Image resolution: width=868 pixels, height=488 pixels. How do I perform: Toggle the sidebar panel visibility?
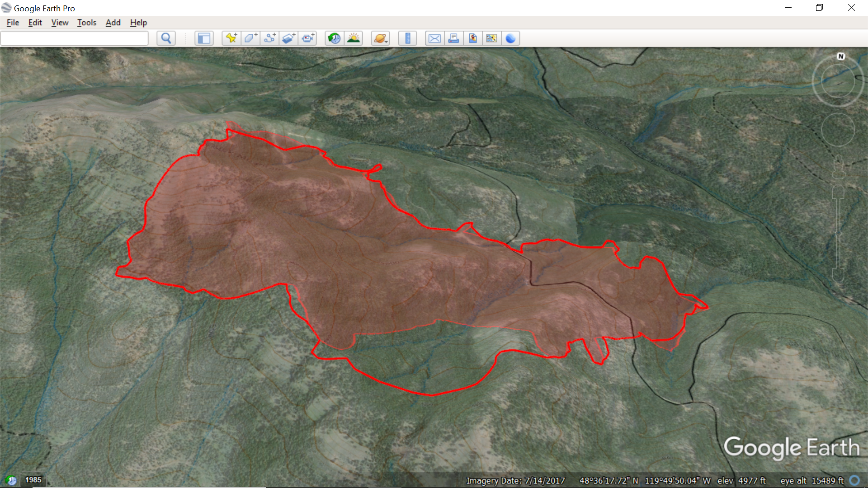[204, 38]
